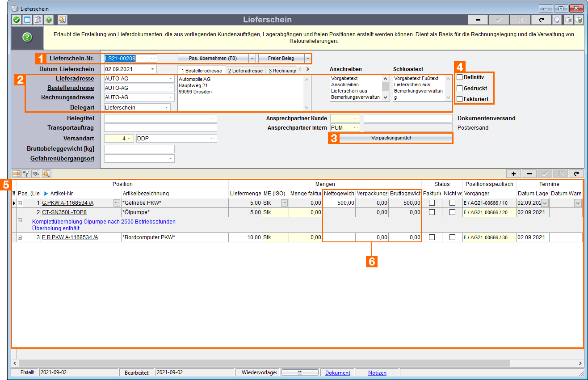
Task: Expand position 2 Ölpumpe row
Action: [x=20, y=220]
